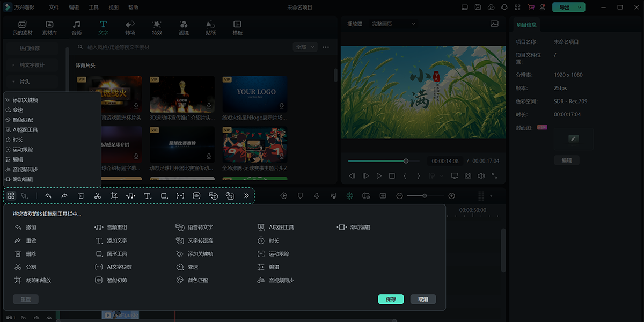Click the split (scissors) icon in toolbar
Screen dimensions: 644x322
coord(97,196)
